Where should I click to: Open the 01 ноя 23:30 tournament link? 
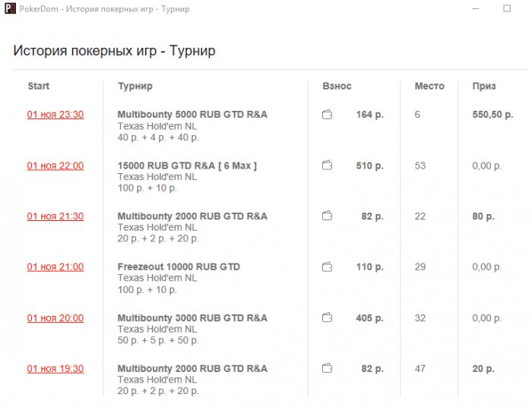[55, 115]
